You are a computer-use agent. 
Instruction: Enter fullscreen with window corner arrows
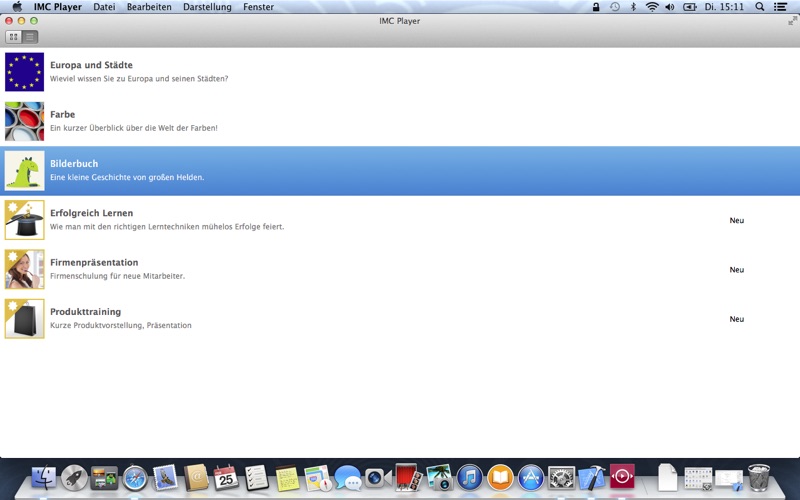[792, 21]
